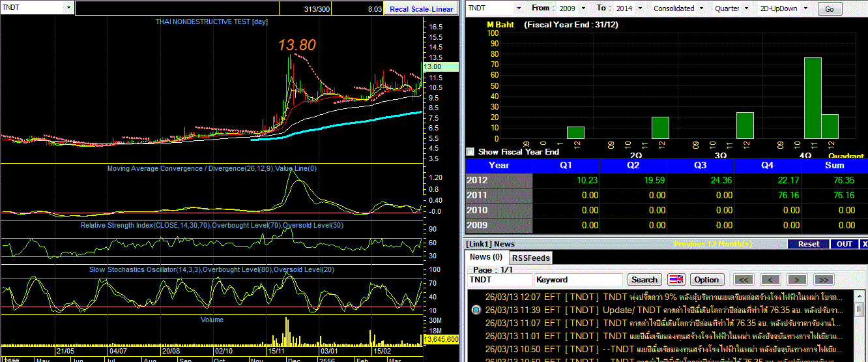This screenshot has height=362, width=868.
Task: Toggle Show Fiscal Year End checkbox
Action: tap(470, 151)
